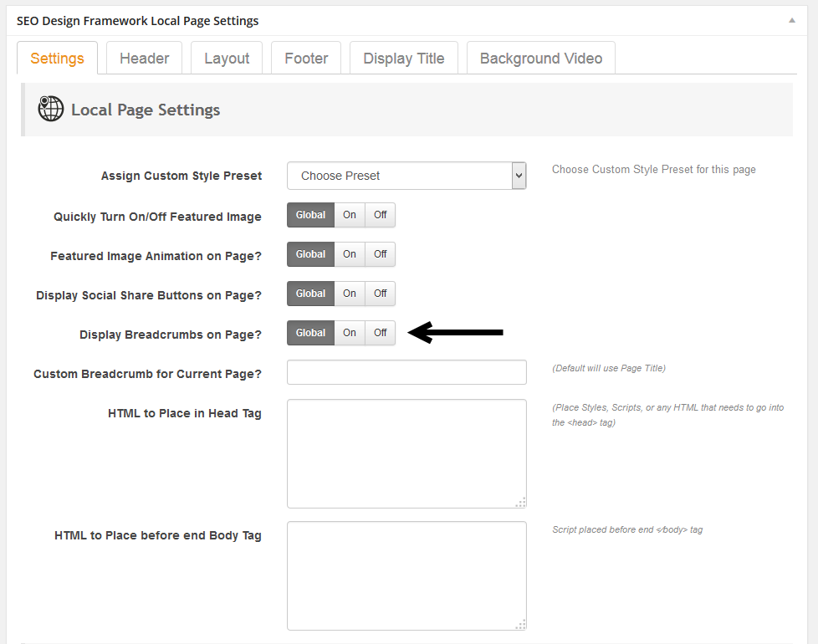
Task: Set Featured Image Animation to Global
Action: point(310,254)
